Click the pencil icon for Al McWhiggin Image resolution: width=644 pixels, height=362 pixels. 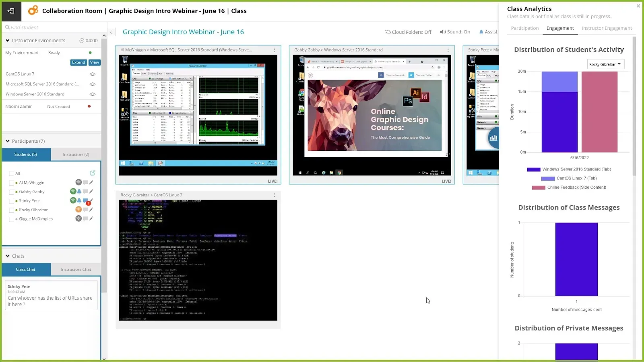pyautogui.click(x=91, y=182)
